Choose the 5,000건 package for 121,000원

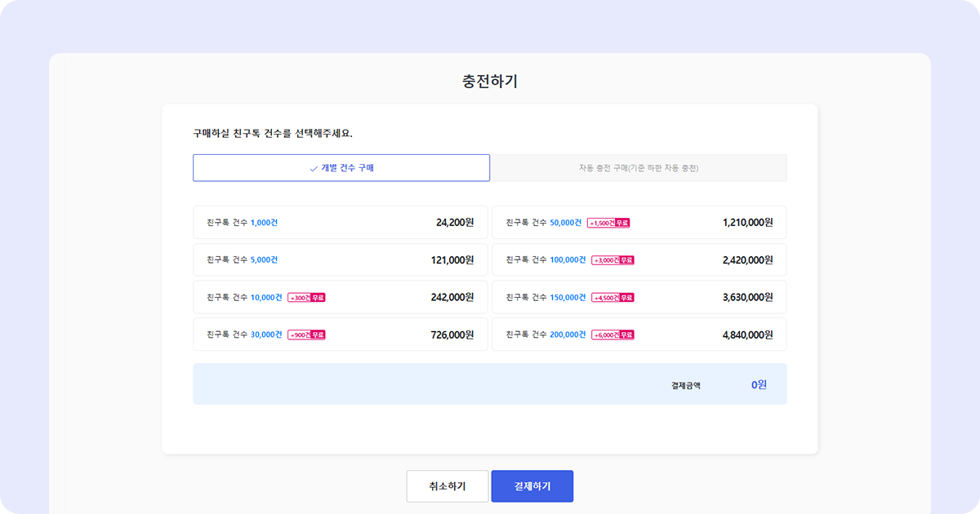point(341,259)
